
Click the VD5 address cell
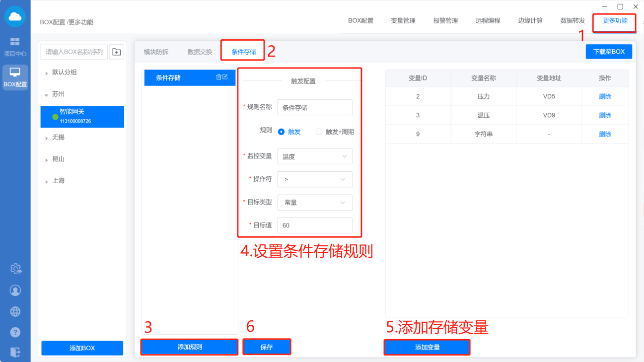549,96
